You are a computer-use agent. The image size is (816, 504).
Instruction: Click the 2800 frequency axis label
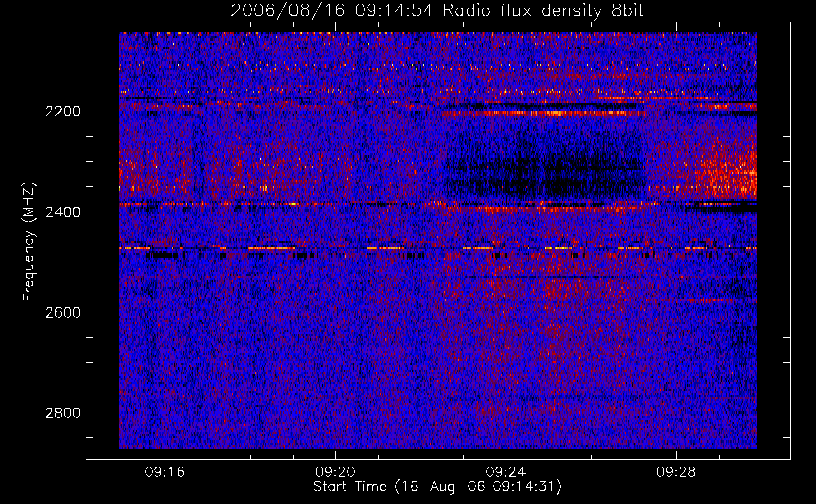tap(63, 413)
